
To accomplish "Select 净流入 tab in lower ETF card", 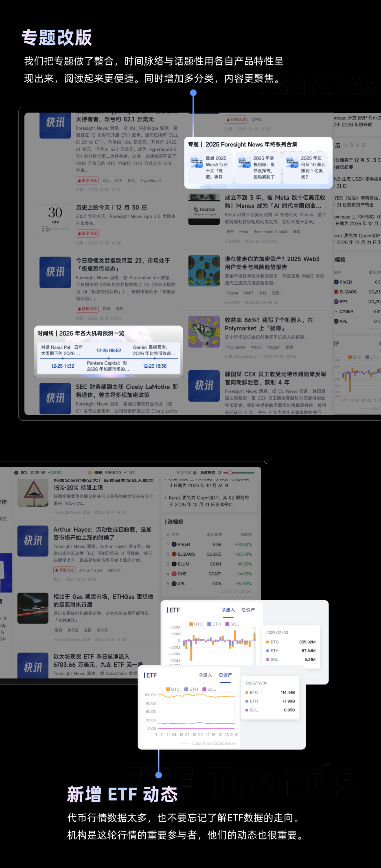I will (205, 675).
